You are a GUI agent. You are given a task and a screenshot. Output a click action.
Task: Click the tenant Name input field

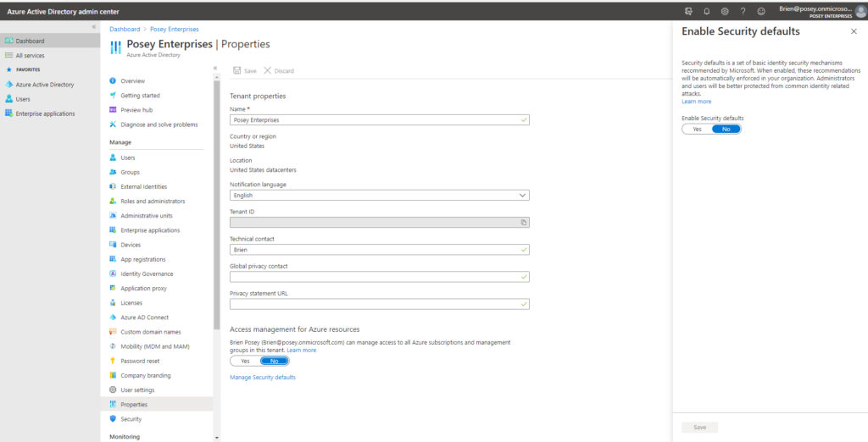point(379,119)
